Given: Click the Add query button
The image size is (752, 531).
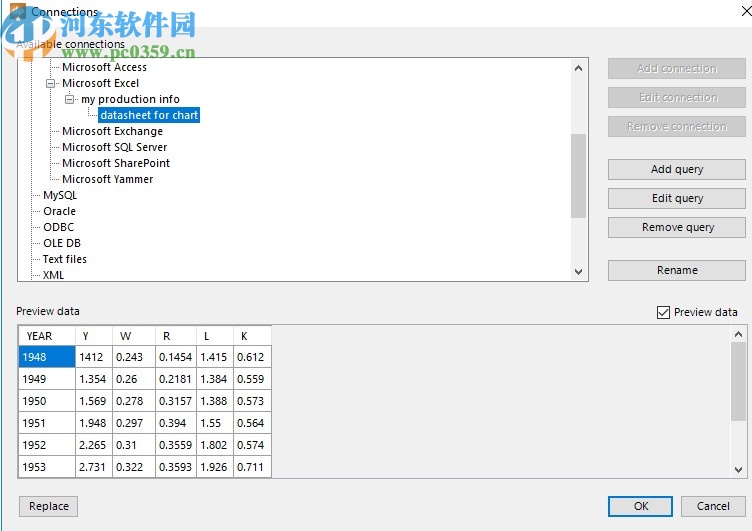Looking at the screenshot, I should (x=677, y=169).
